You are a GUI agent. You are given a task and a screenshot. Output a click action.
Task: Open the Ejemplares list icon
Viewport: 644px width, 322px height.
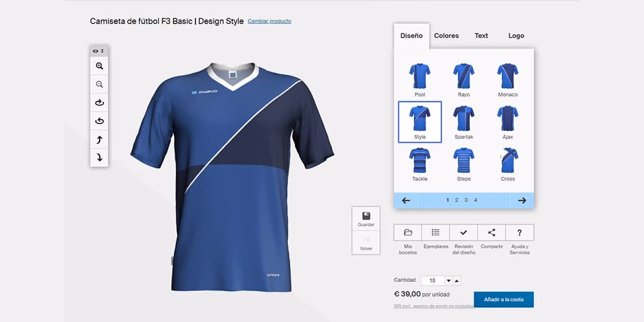pos(436,232)
